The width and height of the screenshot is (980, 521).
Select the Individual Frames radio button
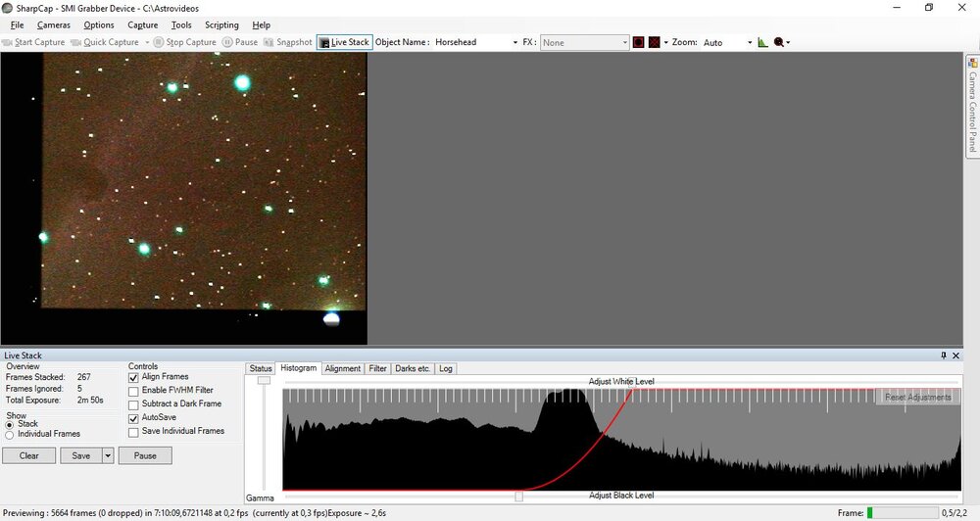coord(10,434)
